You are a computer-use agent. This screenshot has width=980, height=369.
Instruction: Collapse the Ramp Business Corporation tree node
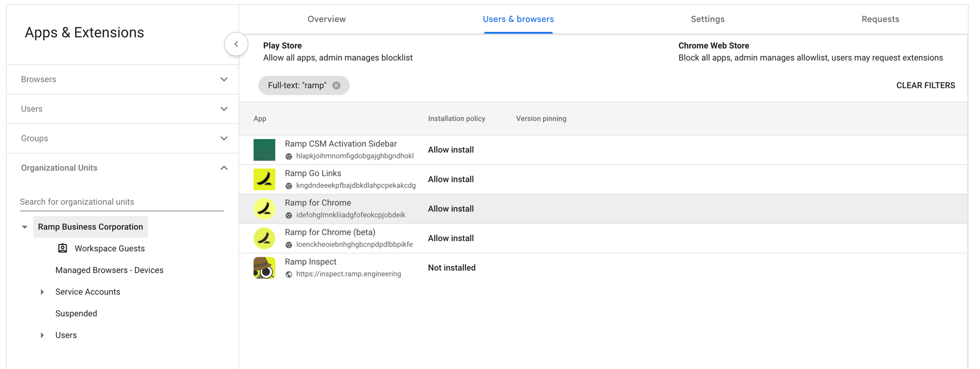[24, 227]
